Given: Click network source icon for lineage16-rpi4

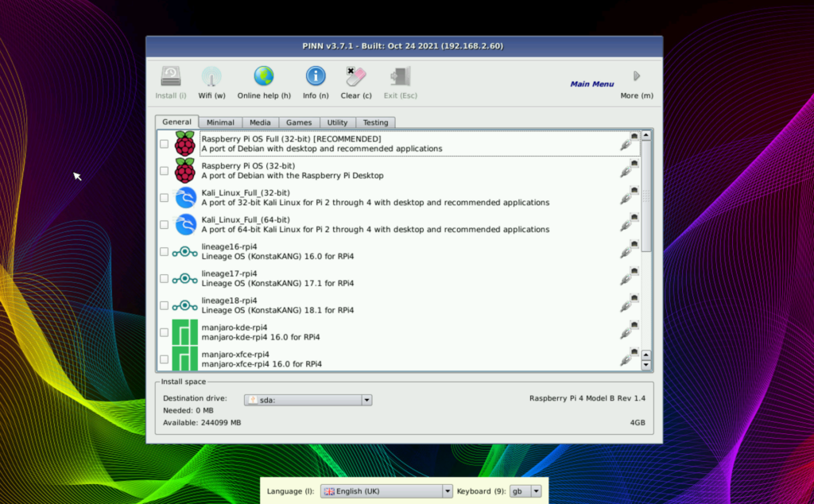Looking at the screenshot, I should (630, 250).
